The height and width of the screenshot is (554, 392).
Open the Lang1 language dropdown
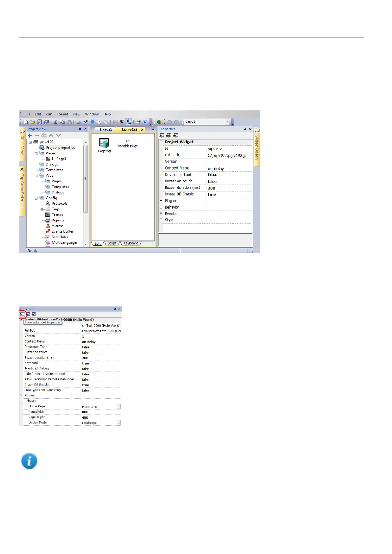coord(227,122)
